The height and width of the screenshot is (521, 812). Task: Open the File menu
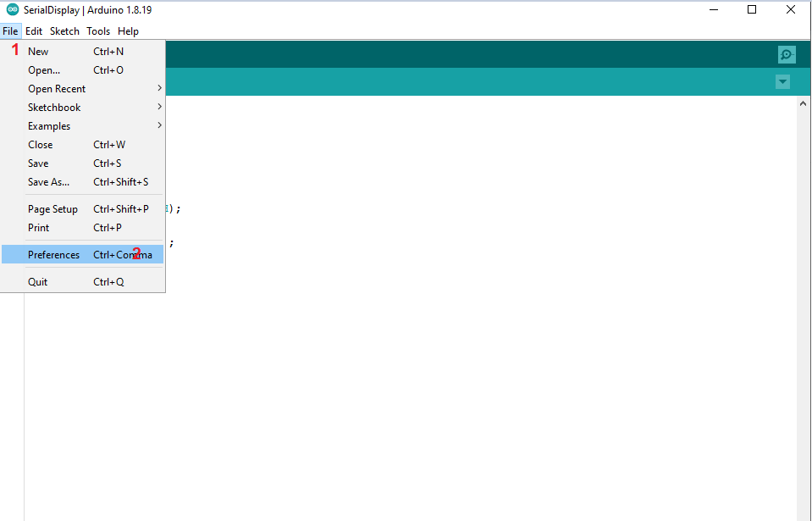coord(10,31)
